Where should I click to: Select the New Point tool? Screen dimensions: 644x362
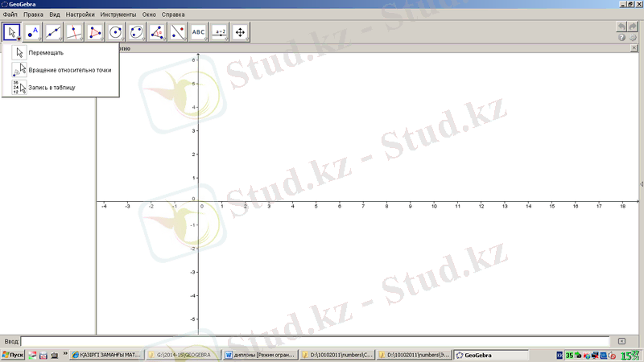32,32
